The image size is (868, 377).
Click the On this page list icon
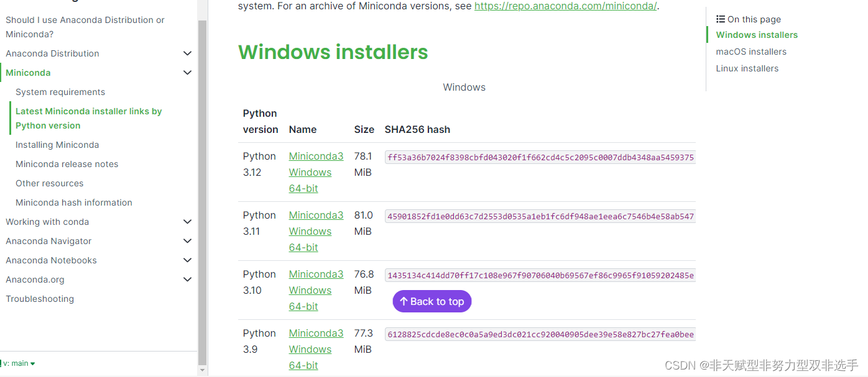point(720,19)
